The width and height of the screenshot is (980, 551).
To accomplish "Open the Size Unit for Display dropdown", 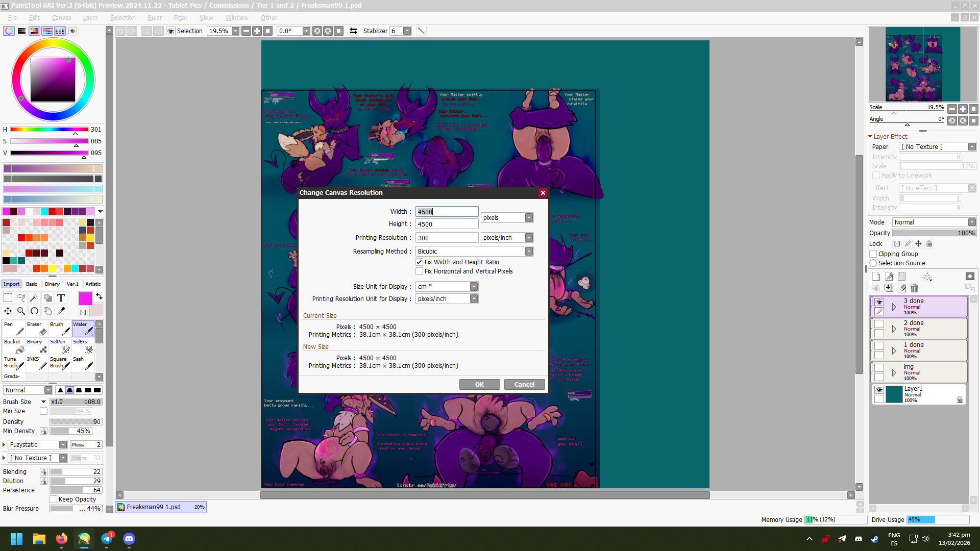I will click(474, 287).
